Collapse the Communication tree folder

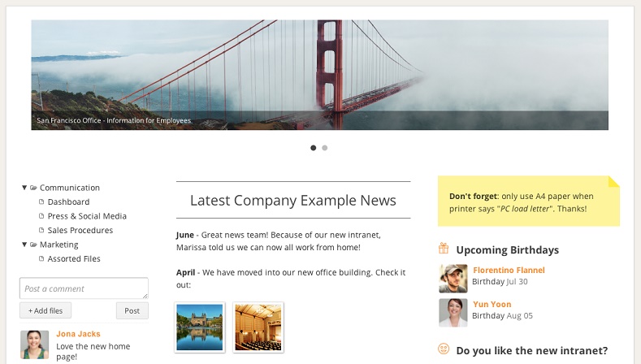click(x=24, y=188)
